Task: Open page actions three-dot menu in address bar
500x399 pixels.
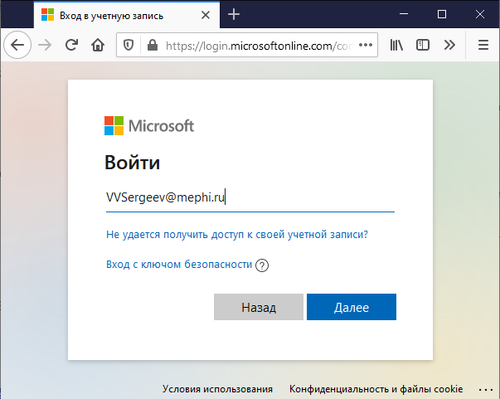Action: tap(366, 45)
